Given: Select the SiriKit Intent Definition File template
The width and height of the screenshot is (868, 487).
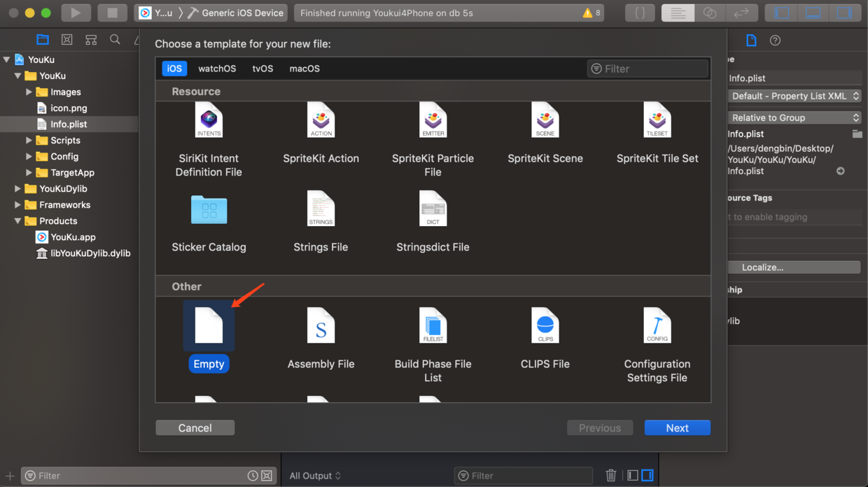Looking at the screenshot, I should pyautogui.click(x=209, y=140).
